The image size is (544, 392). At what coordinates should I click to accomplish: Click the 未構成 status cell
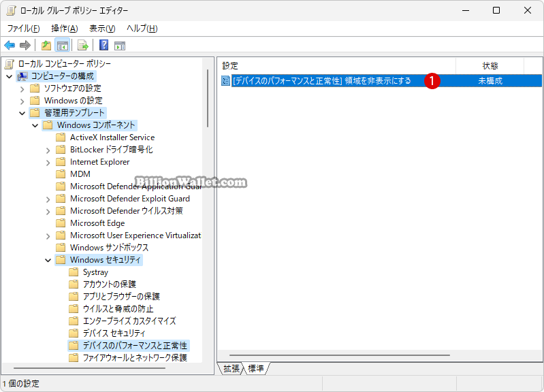click(490, 81)
